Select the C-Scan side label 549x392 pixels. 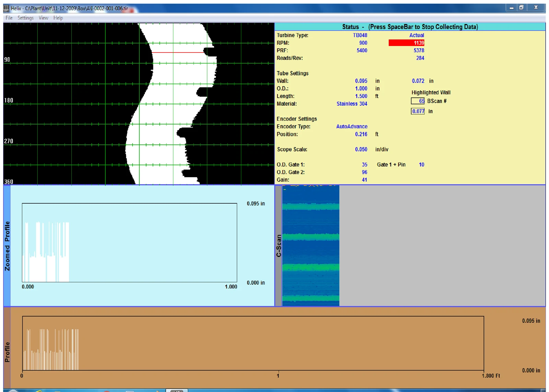pyautogui.click(x=279, y=246)
